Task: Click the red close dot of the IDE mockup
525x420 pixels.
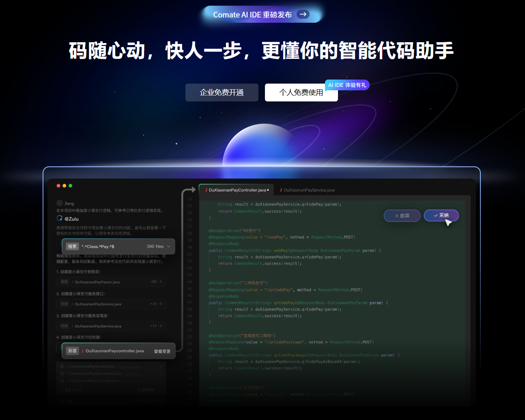Action: (58, 185)
